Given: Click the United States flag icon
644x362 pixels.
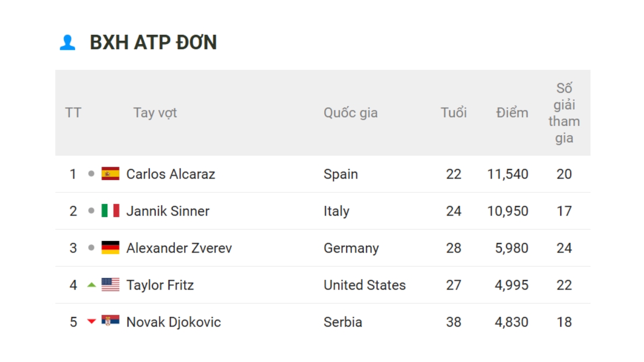Looking at the screenshot, I should point(111,285).
